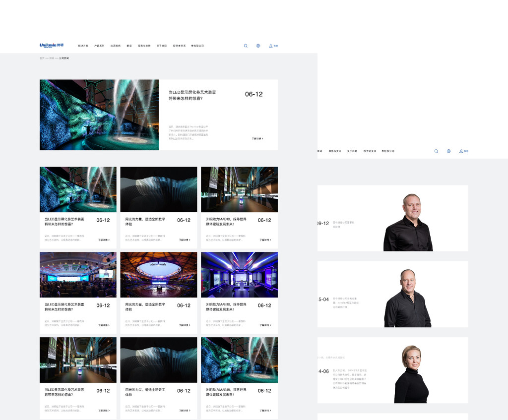This screenshot has width=508, height=420.
Task: Open search via magnifier icon beside Unilumin logo header
Action: point(246,46)
